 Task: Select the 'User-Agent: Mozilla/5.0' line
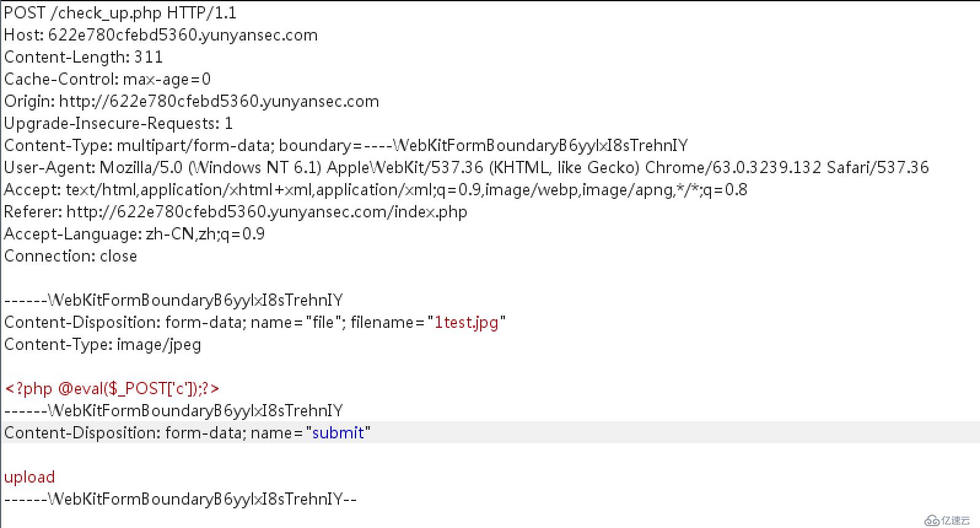pos(467,168)
